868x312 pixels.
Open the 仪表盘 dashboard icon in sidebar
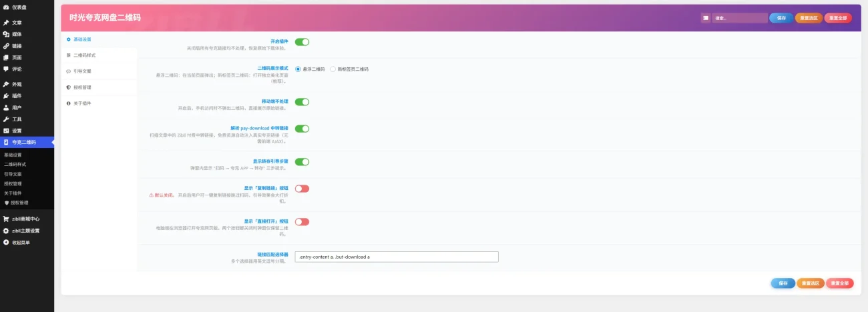[6, 7]
